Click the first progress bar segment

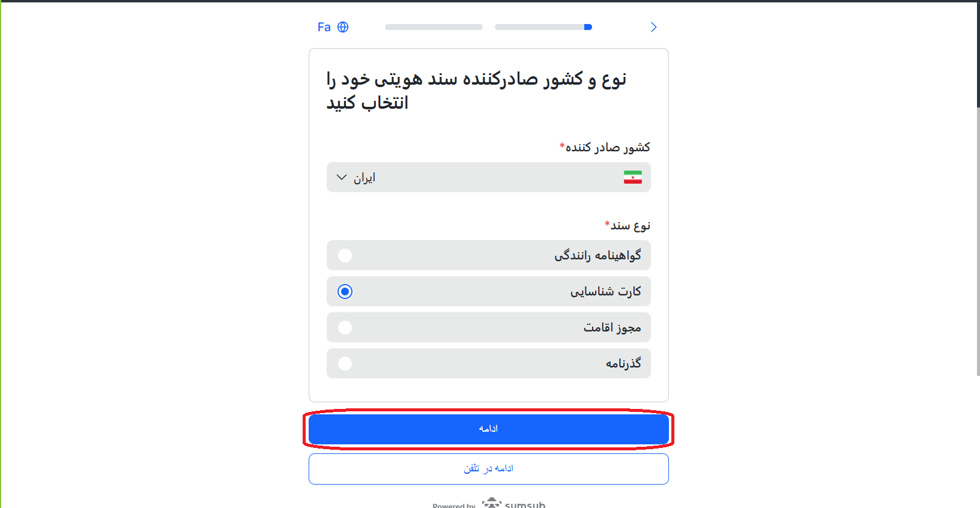coord(434,27)
